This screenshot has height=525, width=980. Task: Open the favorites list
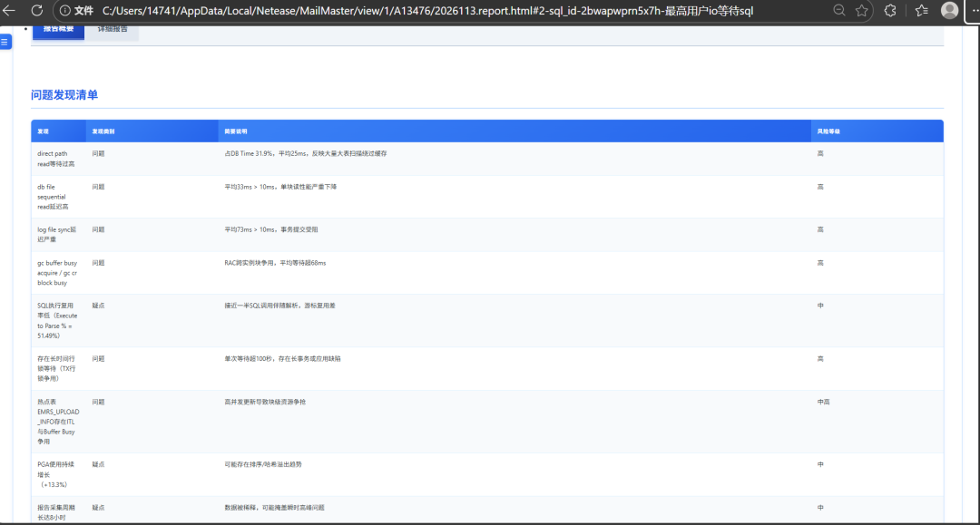(x=922, y=11)
